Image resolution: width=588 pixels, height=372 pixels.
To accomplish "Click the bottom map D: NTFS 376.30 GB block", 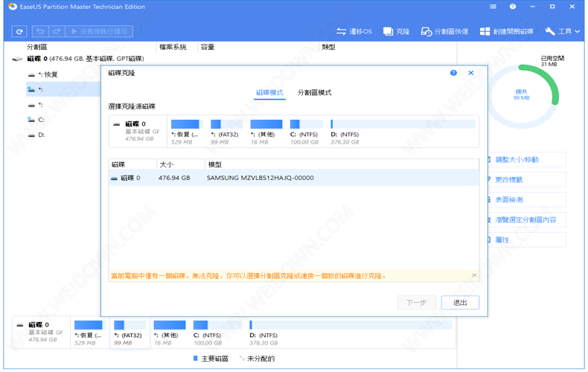I will (x=351, y=333).
